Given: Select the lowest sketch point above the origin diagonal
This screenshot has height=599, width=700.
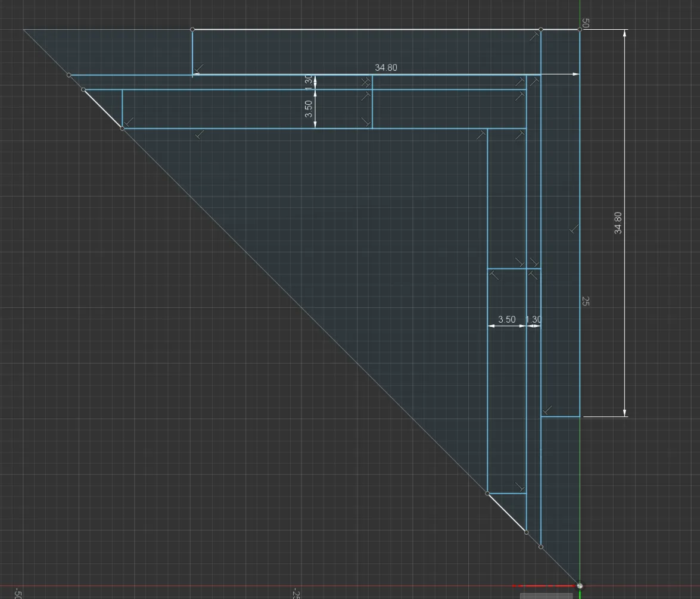Looking at the screenshot, I should click(x=541, y=547).
